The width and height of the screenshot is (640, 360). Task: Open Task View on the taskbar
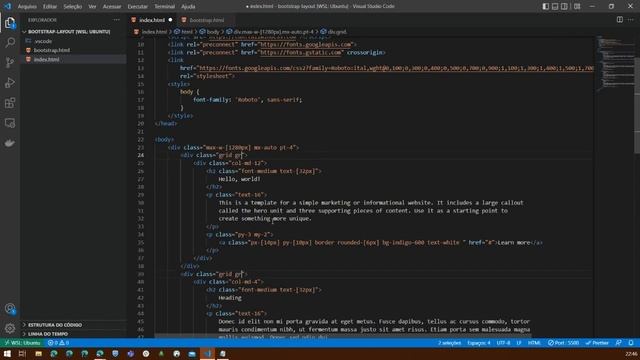(22, 353)
